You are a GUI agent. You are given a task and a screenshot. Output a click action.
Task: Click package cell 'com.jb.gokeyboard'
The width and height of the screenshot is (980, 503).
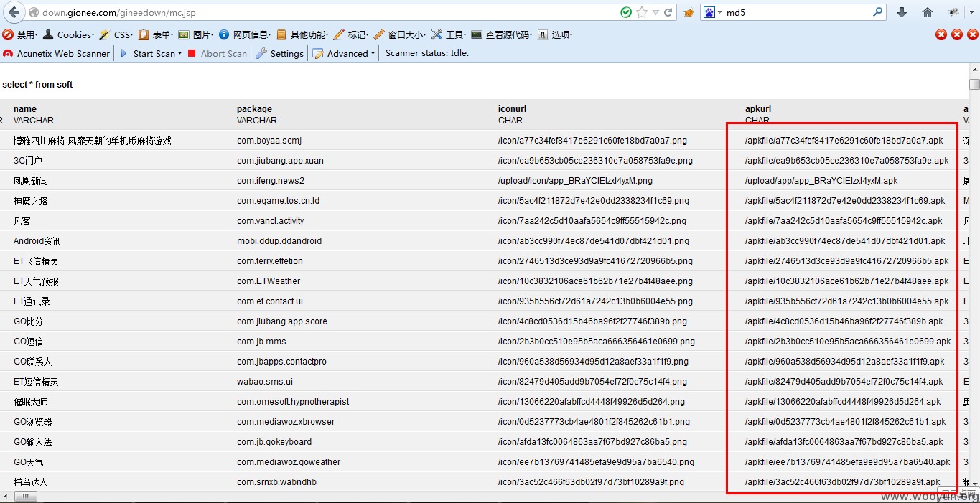(x=274, y=442)
